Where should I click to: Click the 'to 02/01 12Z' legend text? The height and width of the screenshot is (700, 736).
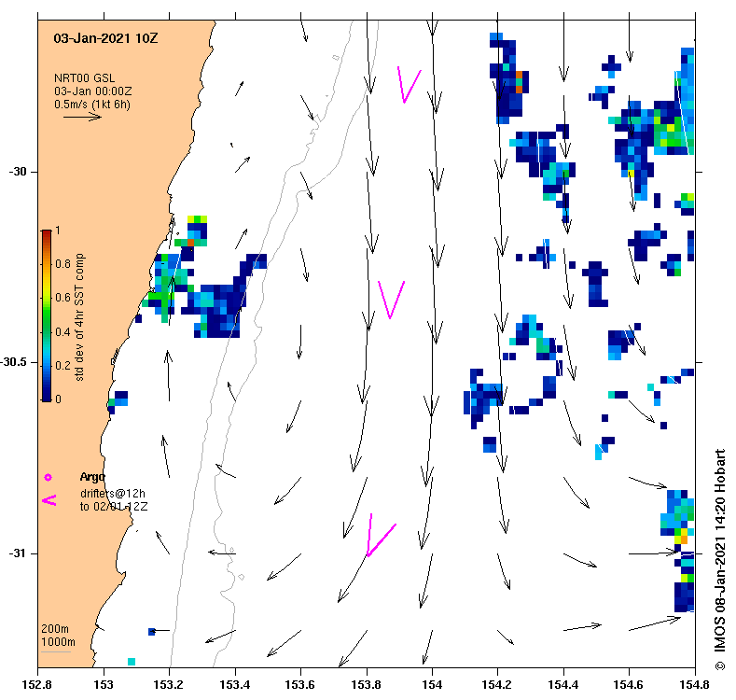[x=114, y=507]
